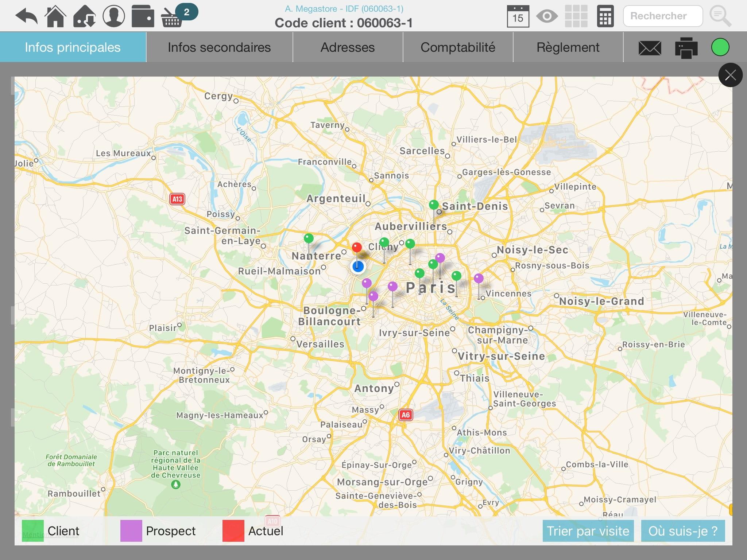Send email with the envelope icon
This screenshot has height=560, width=747.
650,48
